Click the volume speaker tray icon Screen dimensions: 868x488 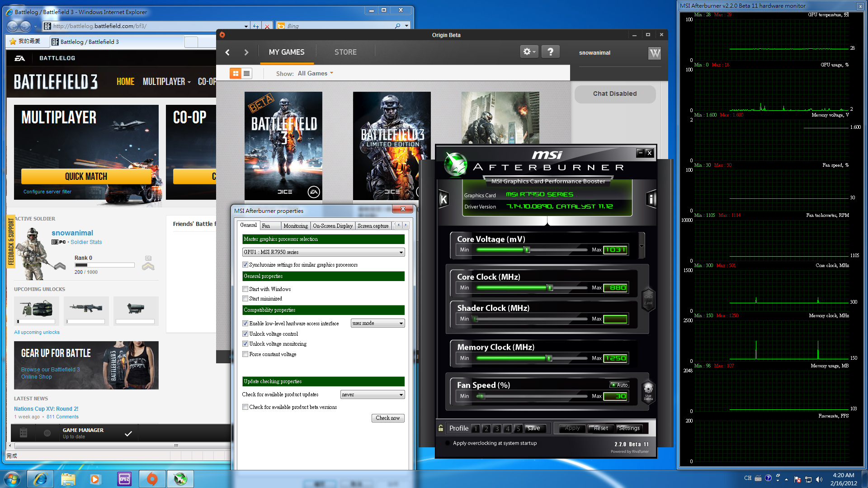pyautogui.click(x=819, y=479)
